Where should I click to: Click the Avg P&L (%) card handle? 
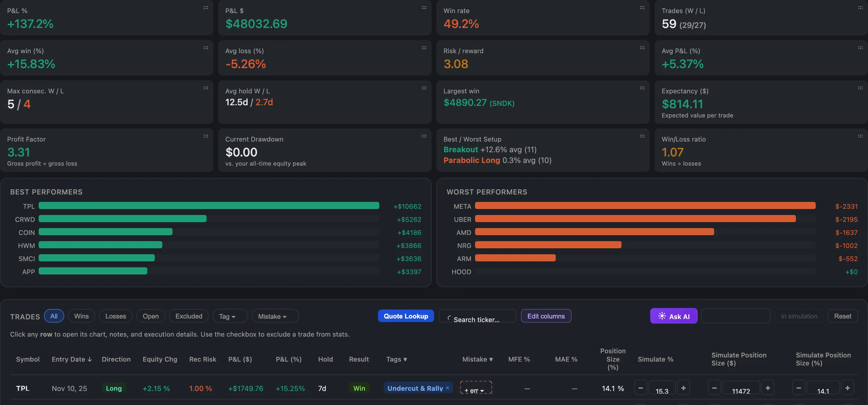coord(860,48)
